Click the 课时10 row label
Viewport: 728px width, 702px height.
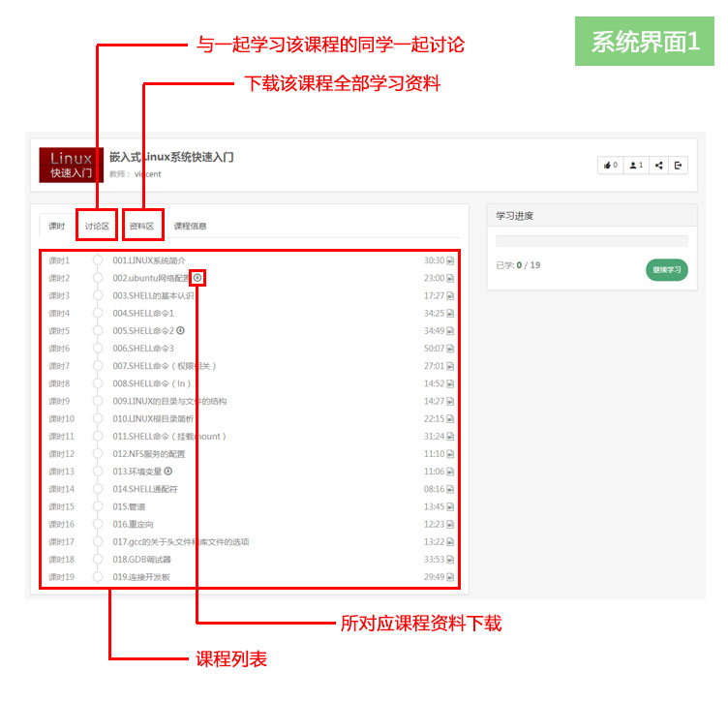tap(61, 419)
